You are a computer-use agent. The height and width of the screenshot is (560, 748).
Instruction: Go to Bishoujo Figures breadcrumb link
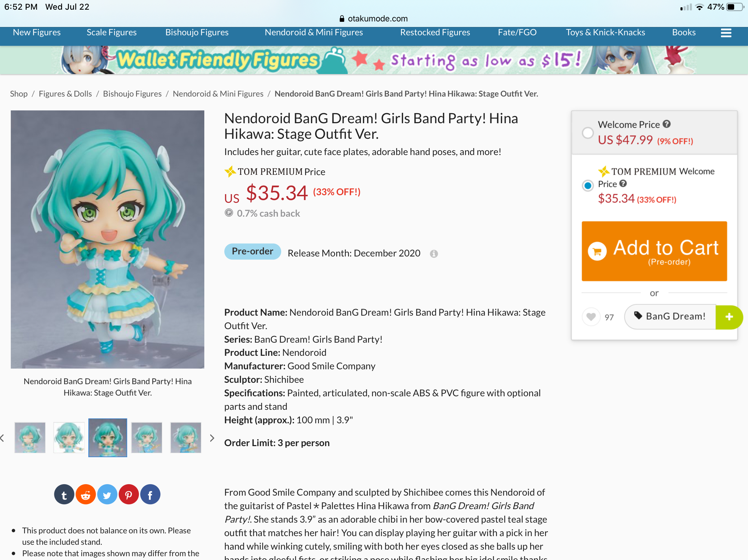tap(132, 94)
